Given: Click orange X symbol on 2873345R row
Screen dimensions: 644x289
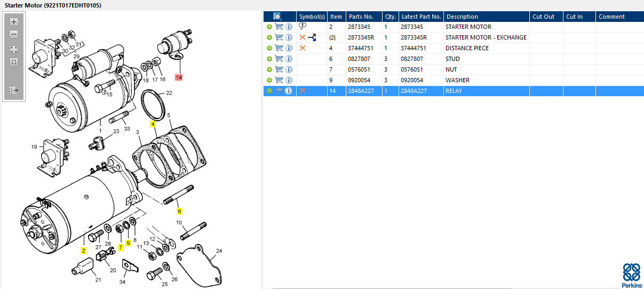Looking at the screenshot, I should [x=303, y=37].
